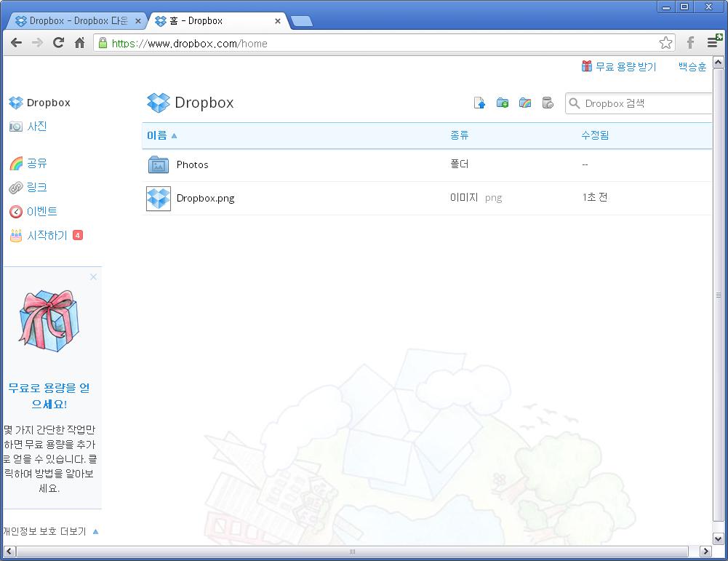Close the free space promo panel
Viewport: 728px width, 561px height.
click(93, 276)
